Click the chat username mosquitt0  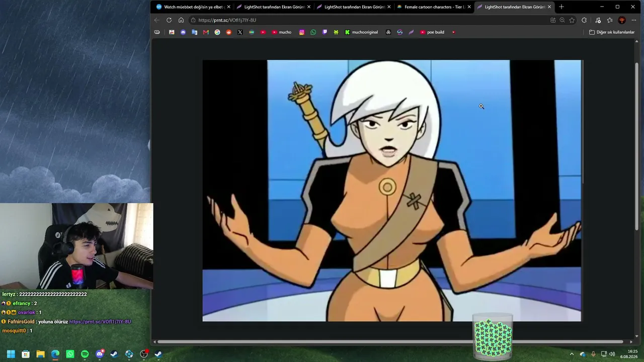(14, 331)
